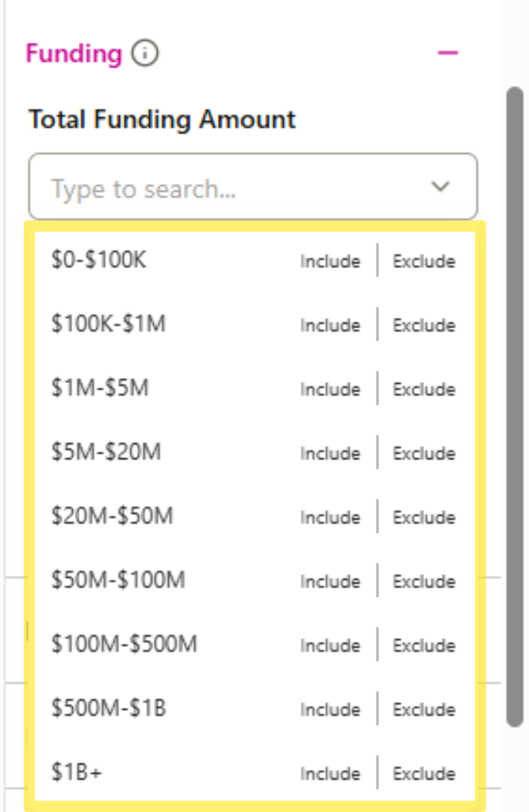This screenshot has height=812, width=529.
Task: Include the $100K-$1M funding range
Action: point(329,324)
